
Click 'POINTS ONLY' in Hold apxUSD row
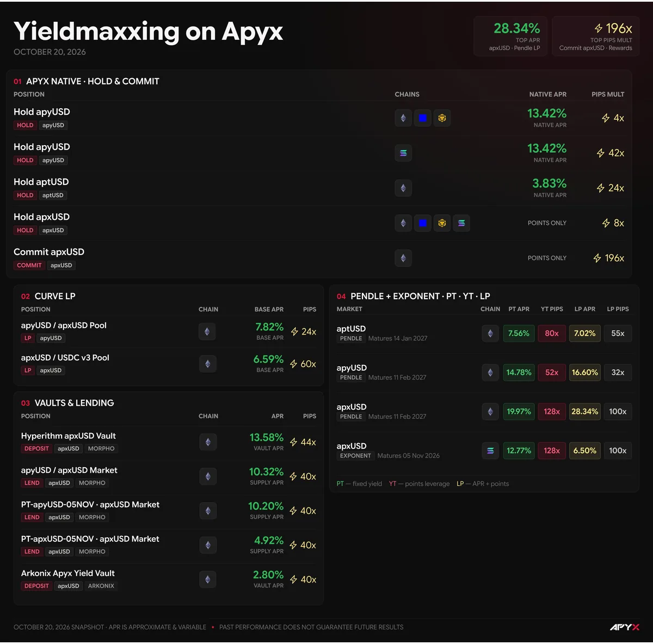point(547,223)
